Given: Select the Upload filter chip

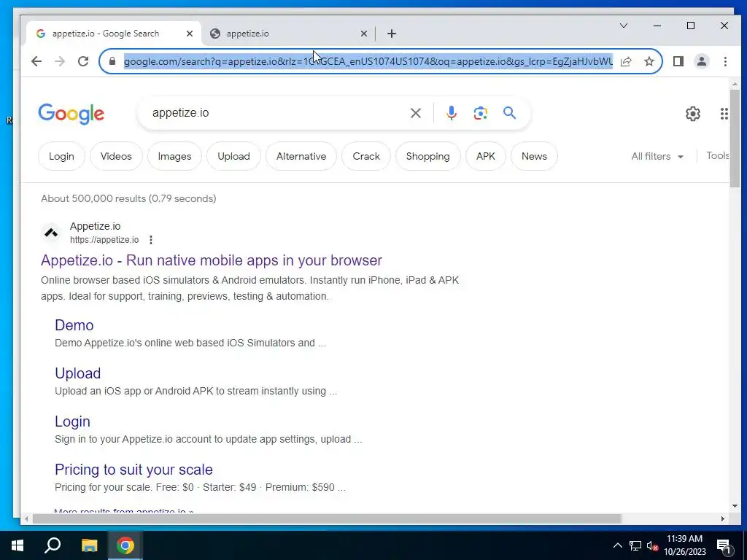Looking at the screenshot, I should point(233,156).
